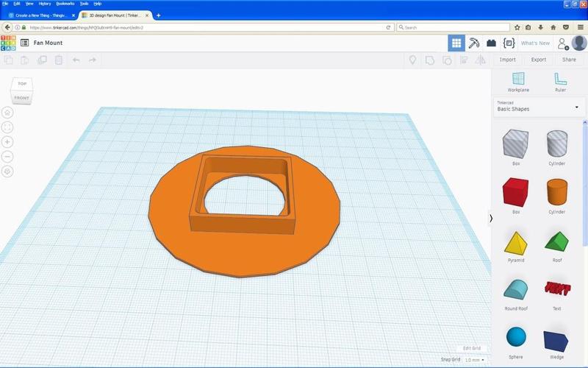Toggle the 3D design grid view button

(456, 43)
